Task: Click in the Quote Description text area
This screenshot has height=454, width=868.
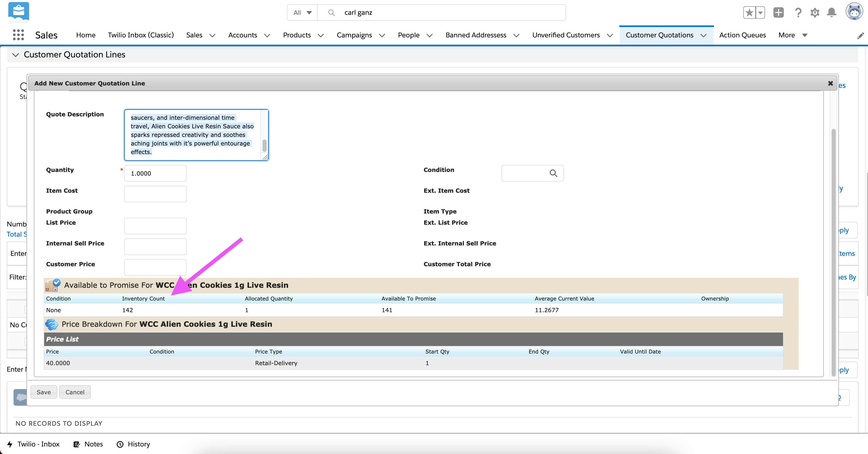Action: (196, 135)
